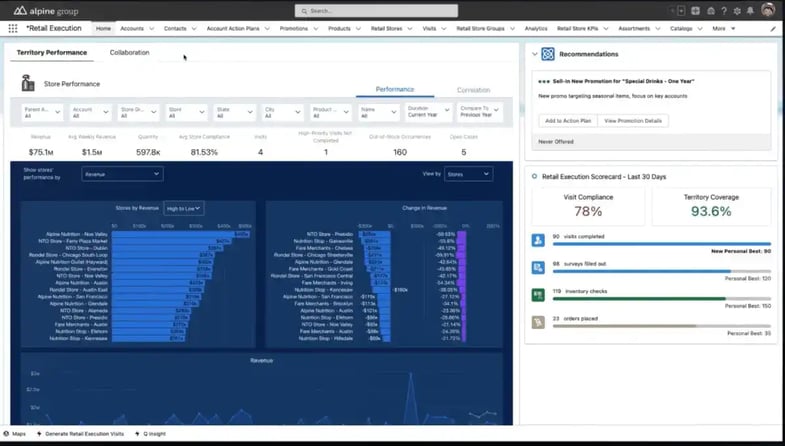Click the orders placed icon

[x=538, y=322]
